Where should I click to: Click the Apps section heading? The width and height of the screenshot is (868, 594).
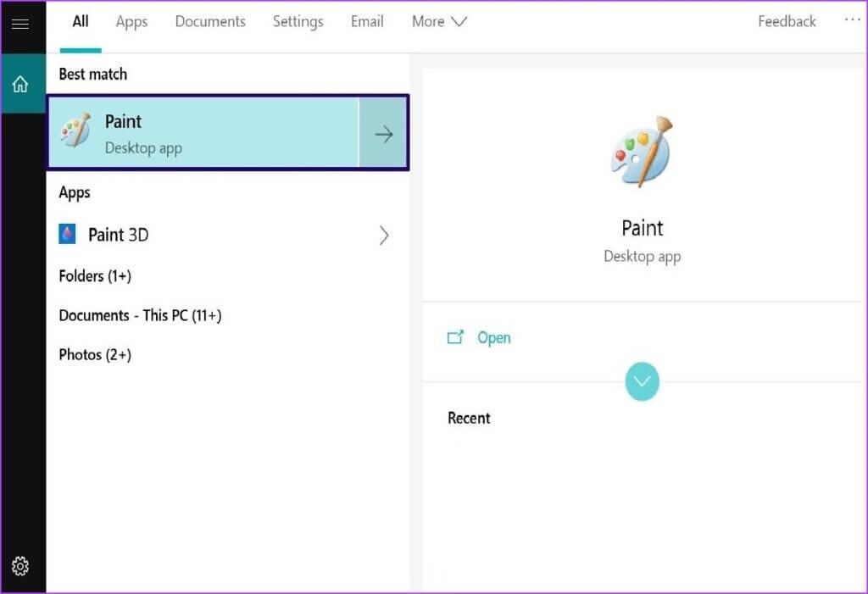coord(75,192)
